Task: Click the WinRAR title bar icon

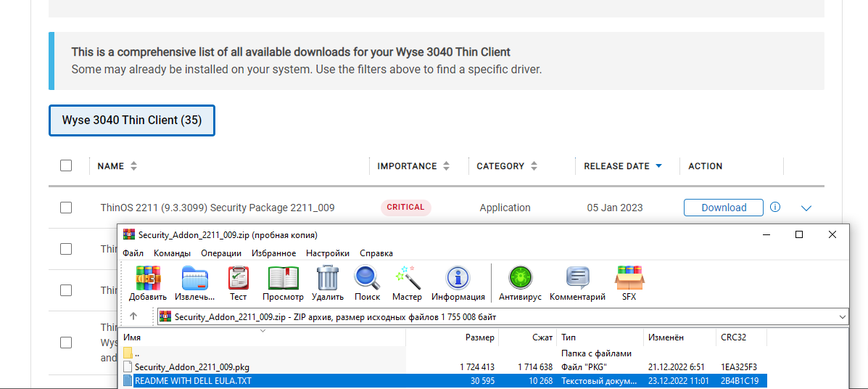Action: 129,235
